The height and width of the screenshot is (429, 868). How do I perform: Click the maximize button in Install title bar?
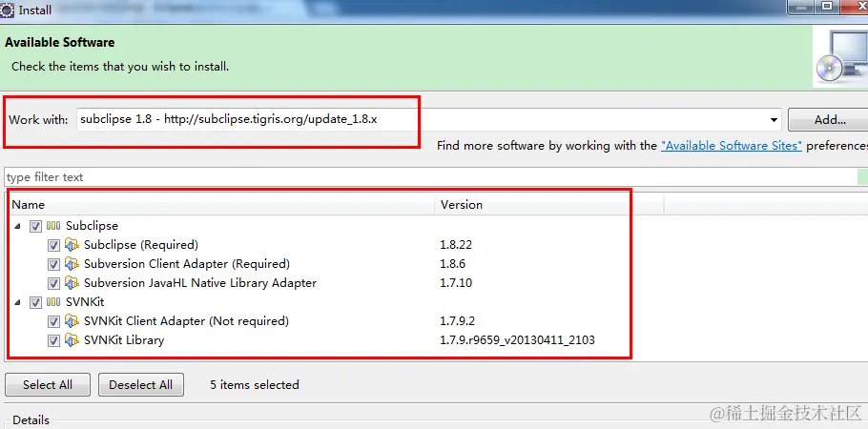click(826, 6)
